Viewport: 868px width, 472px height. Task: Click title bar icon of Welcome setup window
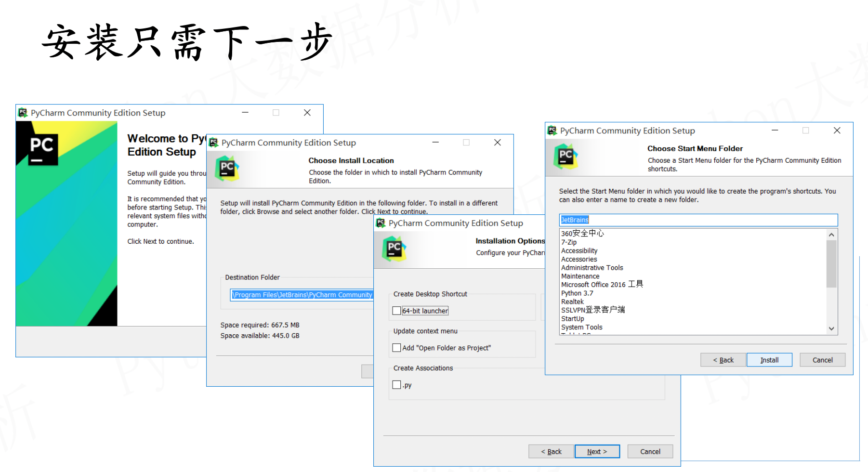(23, 113)
